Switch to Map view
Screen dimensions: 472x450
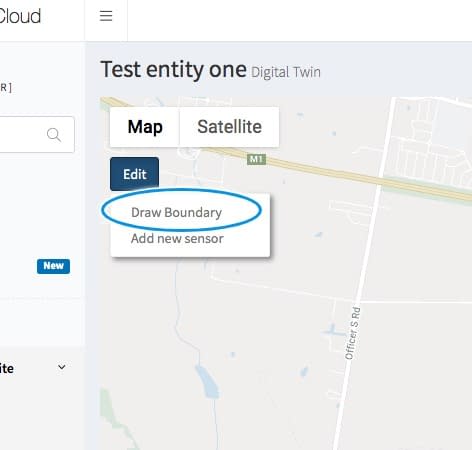145,127
